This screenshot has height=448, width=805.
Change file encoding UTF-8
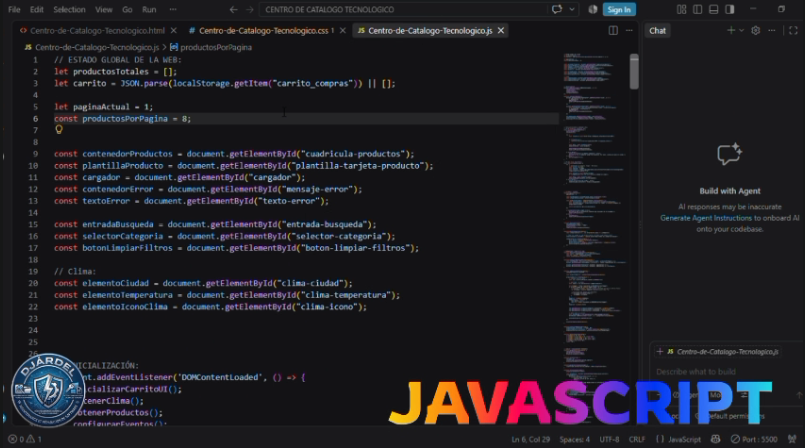click(609, 440)
